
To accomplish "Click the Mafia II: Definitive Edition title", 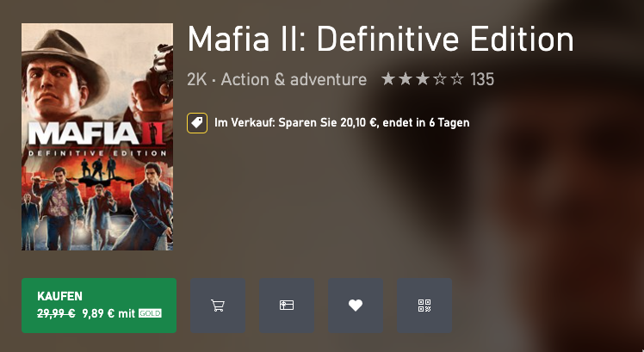I will [x=381, y=39].
